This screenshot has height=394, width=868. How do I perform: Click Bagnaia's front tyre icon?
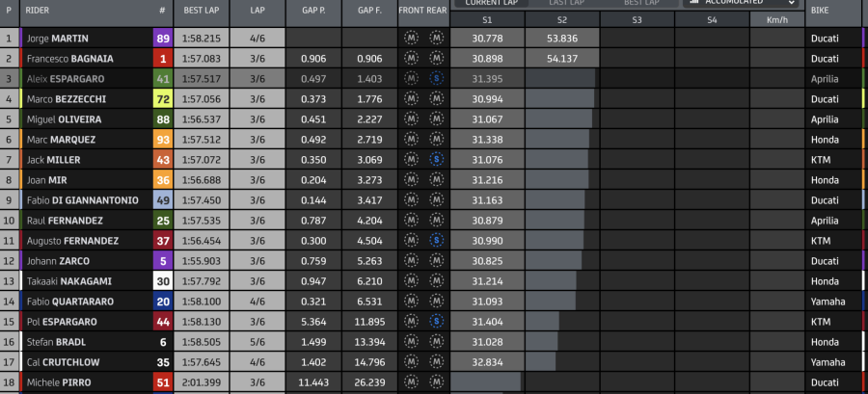click(x=411, y=59)
